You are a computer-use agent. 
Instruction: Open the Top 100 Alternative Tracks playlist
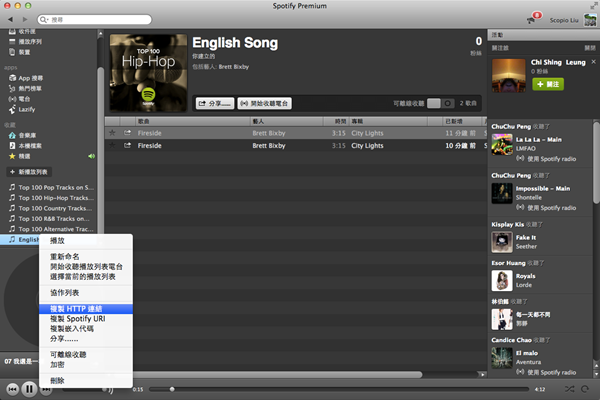(51, 229)
